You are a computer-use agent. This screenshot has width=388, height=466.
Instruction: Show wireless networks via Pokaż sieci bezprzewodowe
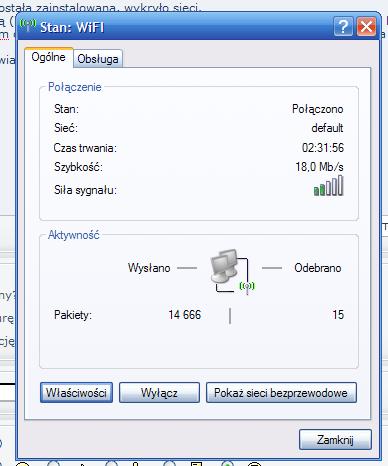(x=281, y=393)
